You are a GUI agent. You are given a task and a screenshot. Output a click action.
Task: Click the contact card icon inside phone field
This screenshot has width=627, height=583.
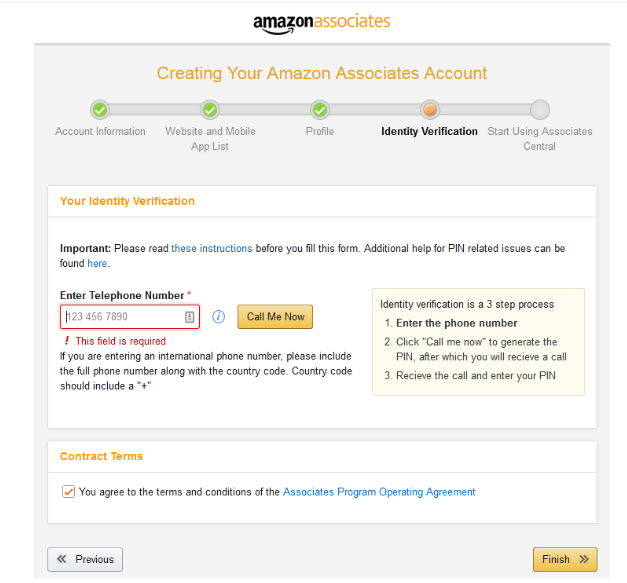tap(190, 317)
